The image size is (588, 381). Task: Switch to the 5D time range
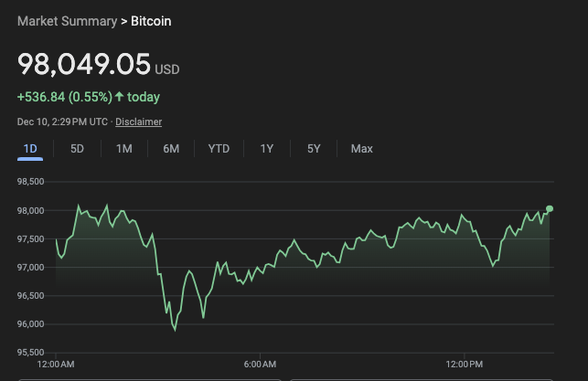click(x=78, y=149)
